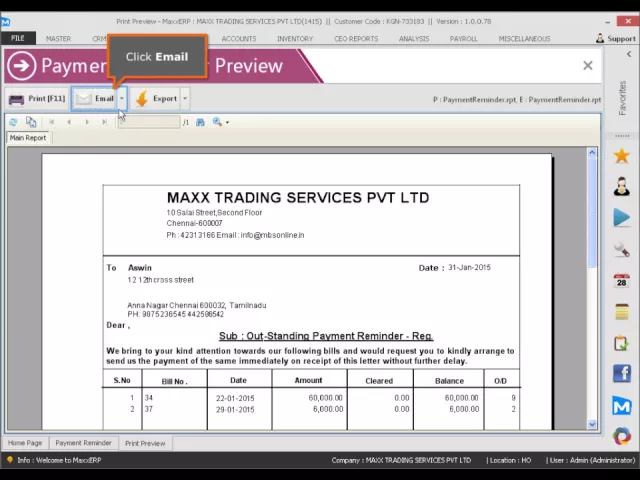Screen dimensions: 640x480
Task: Click the bill number '34' cell
Action: pyautogui.click(x=149, y=398)
